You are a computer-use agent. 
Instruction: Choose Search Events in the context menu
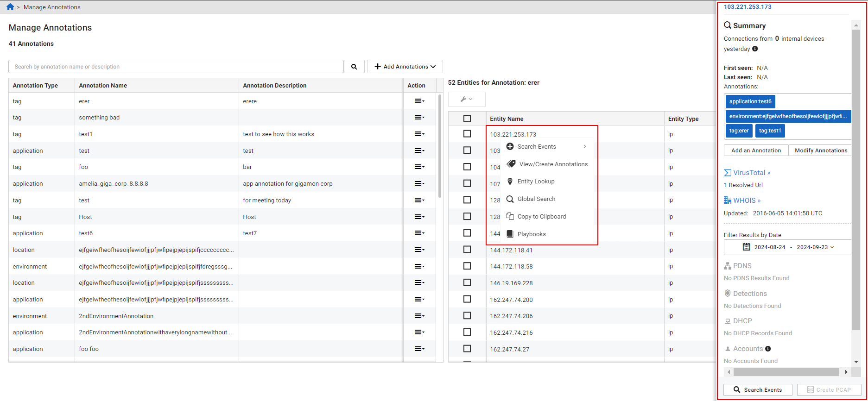[x=547, y=147]
